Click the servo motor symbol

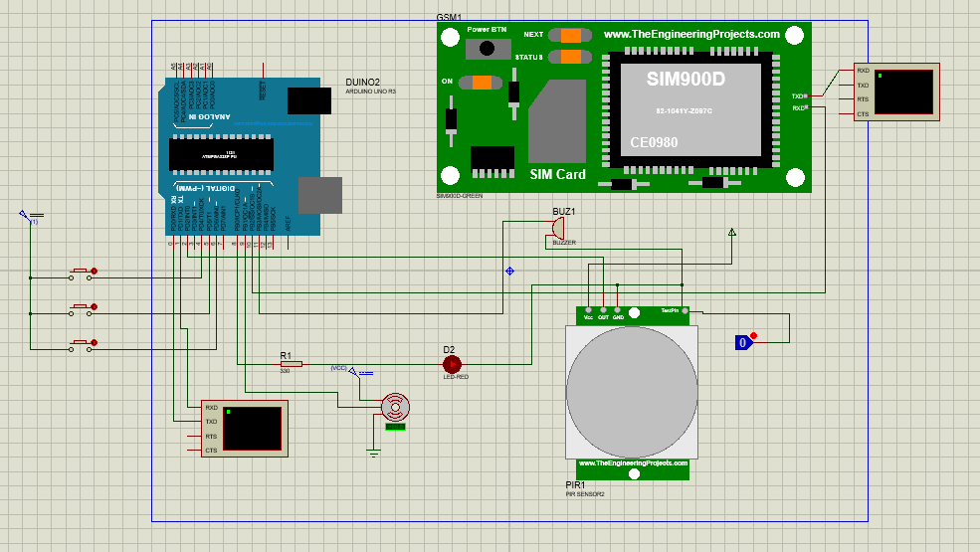point(396,406)
